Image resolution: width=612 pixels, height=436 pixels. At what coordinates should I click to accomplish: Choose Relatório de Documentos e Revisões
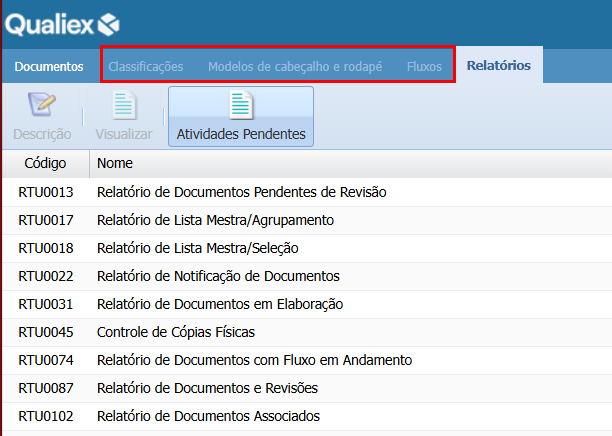point(207,388)
